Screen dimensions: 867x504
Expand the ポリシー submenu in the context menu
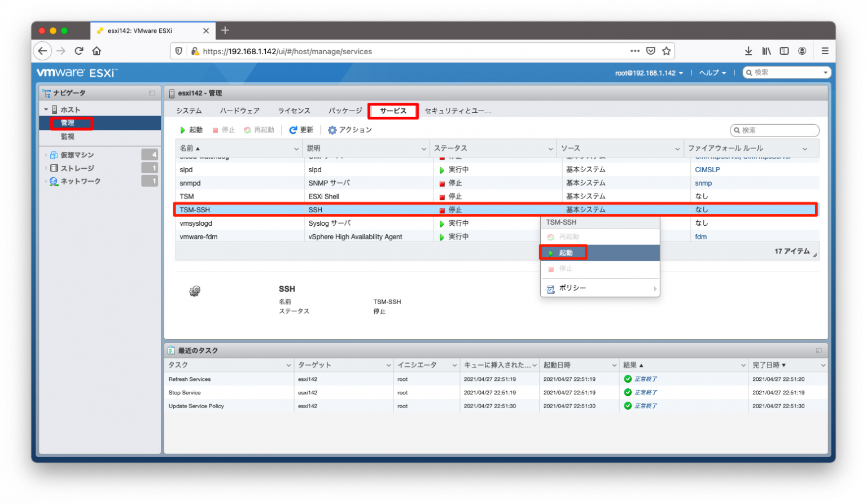coord(572,288)
